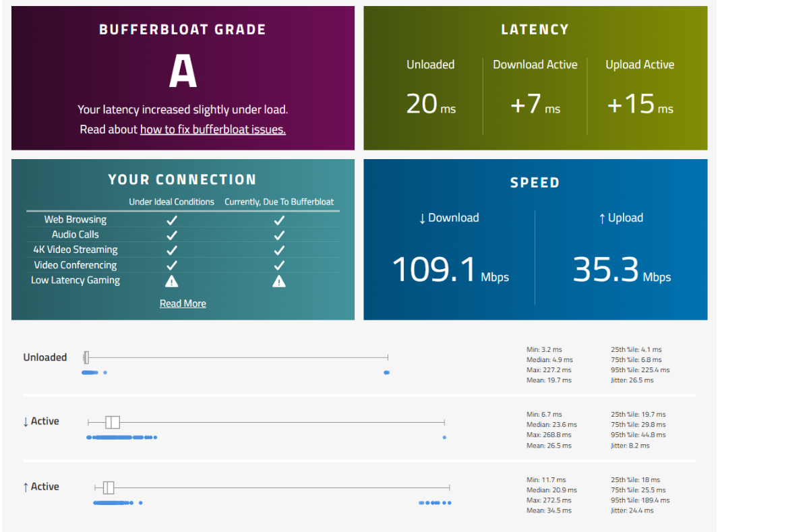This screenshot has width=809, height=532.
Task: Click the down arrow beside Download in Speed panel
Action: (x=422, y=218)
